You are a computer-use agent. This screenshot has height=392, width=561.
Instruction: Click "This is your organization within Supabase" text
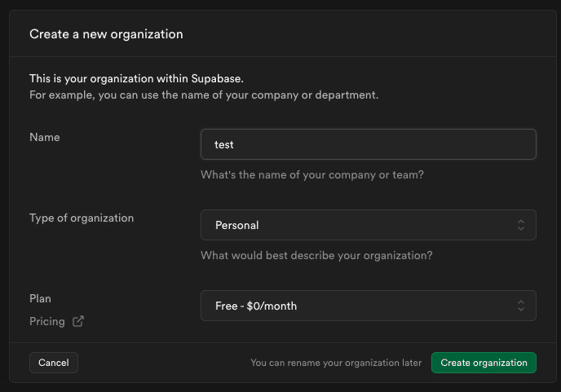[136, 78]
